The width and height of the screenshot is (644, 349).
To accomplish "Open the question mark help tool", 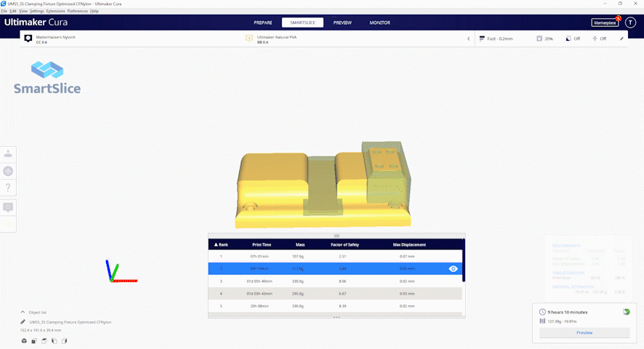I will click(x=8, y=188).
